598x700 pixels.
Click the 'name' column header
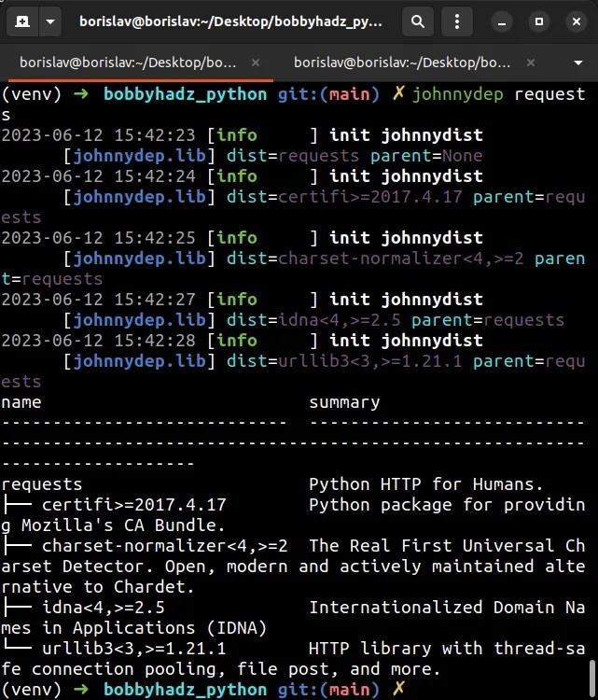click(21, 402)
